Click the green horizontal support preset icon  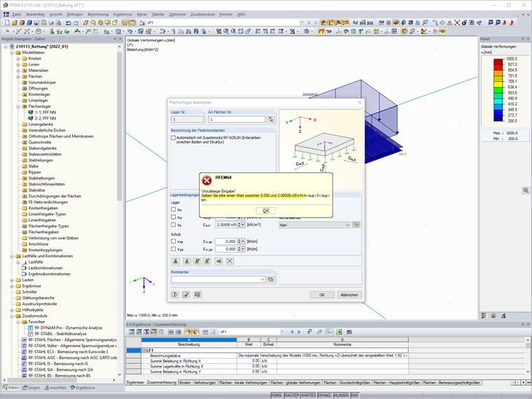(x=219, y=261)
